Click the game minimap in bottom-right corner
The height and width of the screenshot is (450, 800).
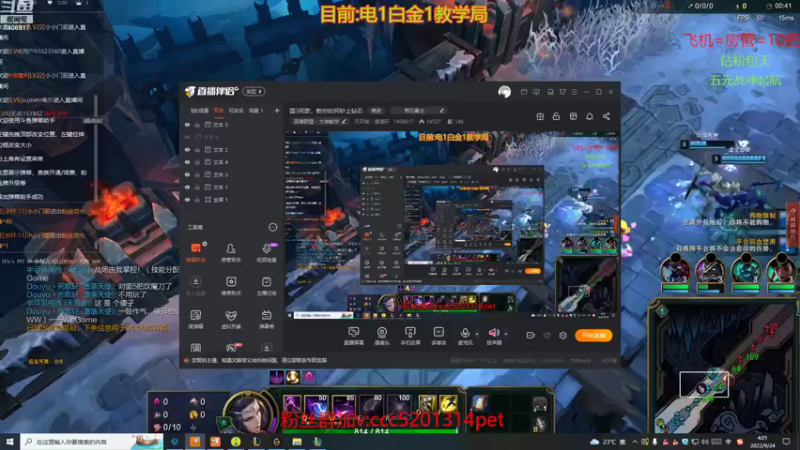[723, 366]
